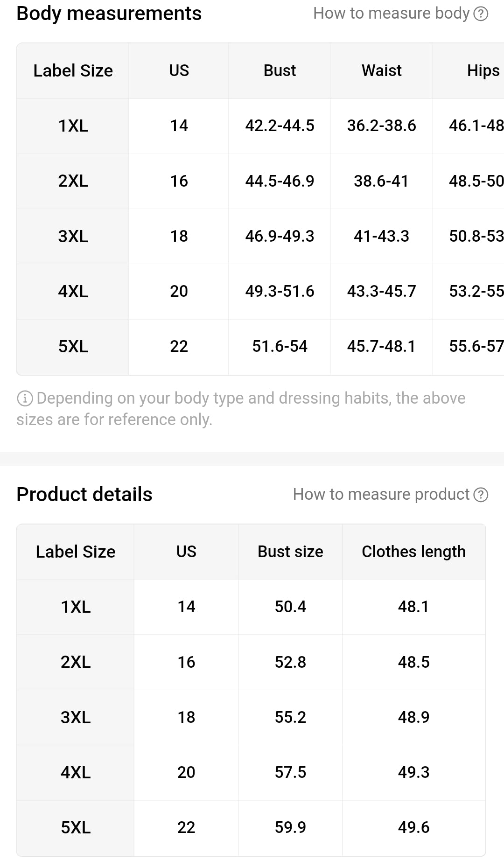The image size is (504, 860).
Task: Select the Waist column header
Action: [x=381, y=70]
